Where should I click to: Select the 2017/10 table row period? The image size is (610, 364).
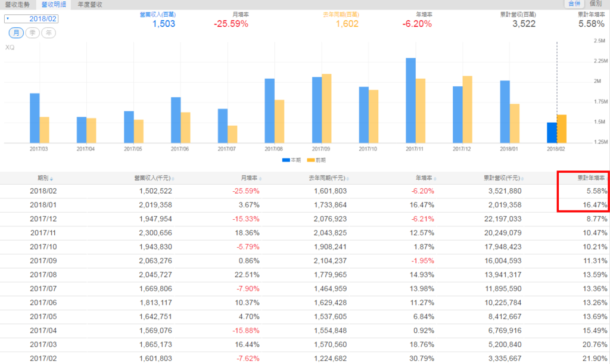coord(43,247)
